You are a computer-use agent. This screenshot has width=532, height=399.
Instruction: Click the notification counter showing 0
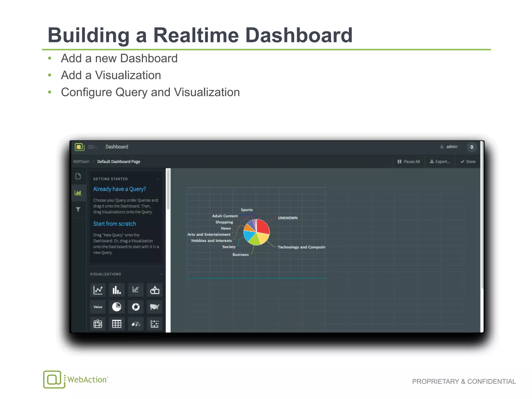(x=472, y=147)
